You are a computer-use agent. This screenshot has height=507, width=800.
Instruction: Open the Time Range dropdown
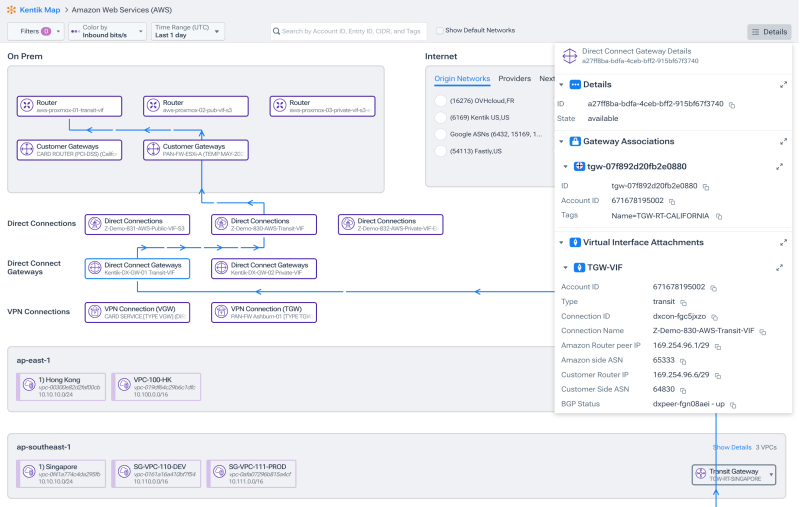(188, 31)
